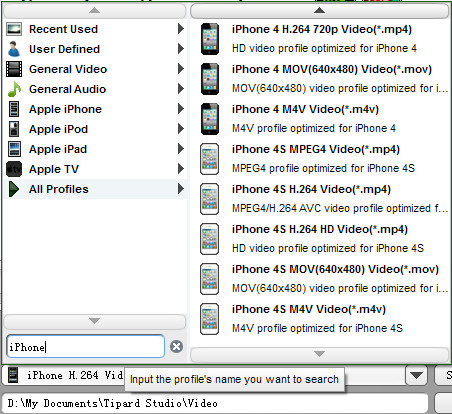Open the Recent Used category
Image resolution: width=452 pixels, height=414 pixels.
pos(95,29)
